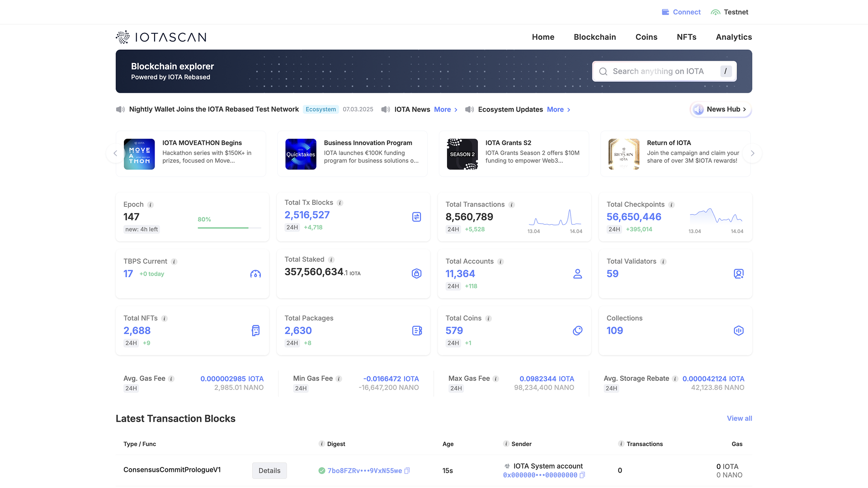Click the Total Staked lock icon
The image size is (868, 488).
coord(416,273)
